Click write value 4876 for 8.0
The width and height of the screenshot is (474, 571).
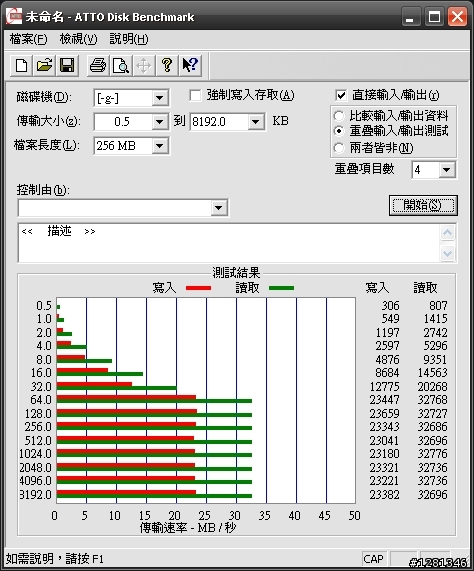coord(387,360)
